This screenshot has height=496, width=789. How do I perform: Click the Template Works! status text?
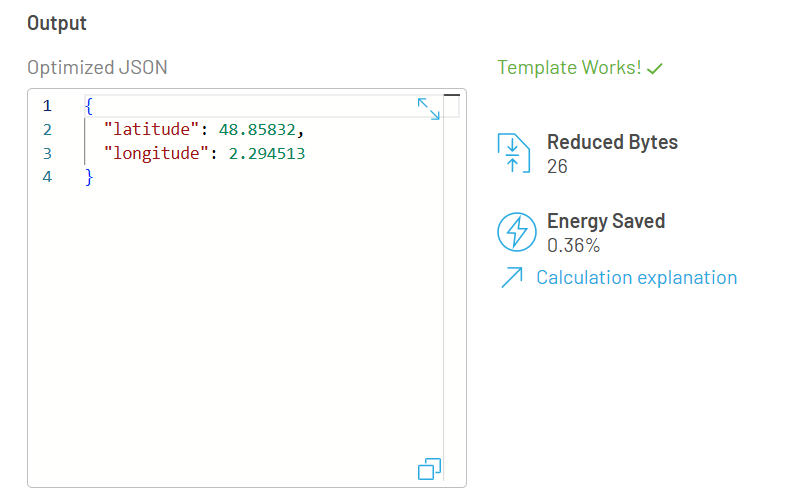coord(568,68)
